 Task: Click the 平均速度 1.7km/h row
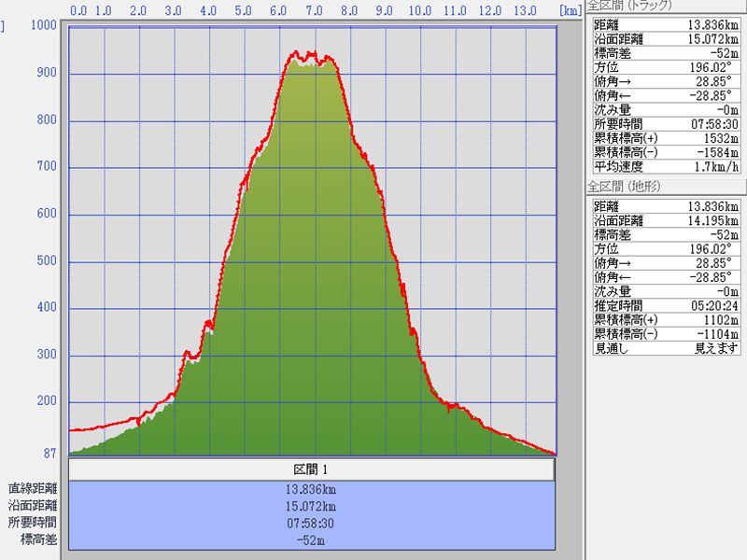point(667,167)
